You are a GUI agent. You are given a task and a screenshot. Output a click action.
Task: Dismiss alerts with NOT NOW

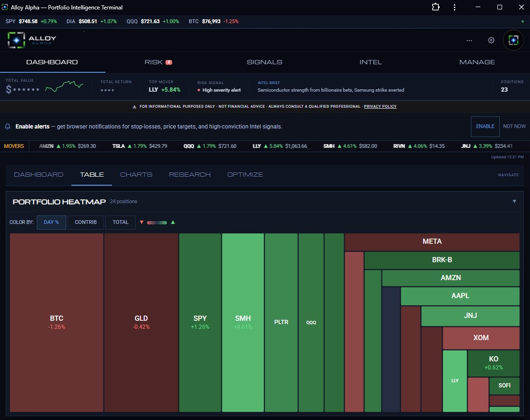click(x=514, y=126)
